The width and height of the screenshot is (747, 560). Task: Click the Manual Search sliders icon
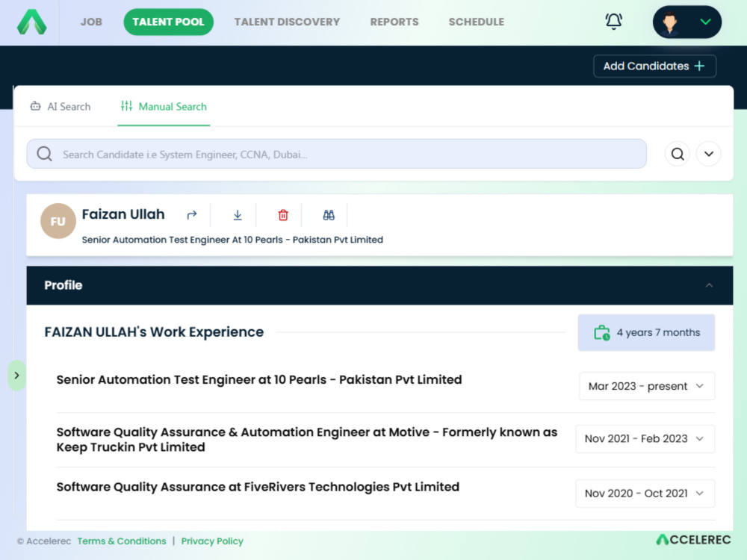[x=126, y=106]
